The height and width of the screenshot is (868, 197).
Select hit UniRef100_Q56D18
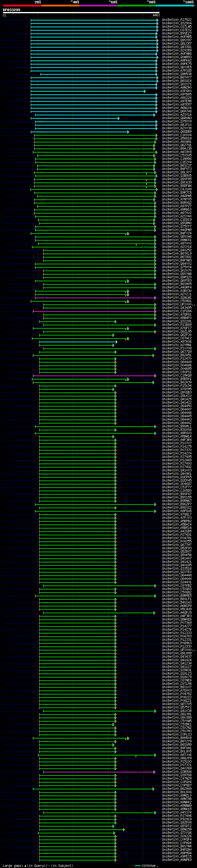point(177,139)
